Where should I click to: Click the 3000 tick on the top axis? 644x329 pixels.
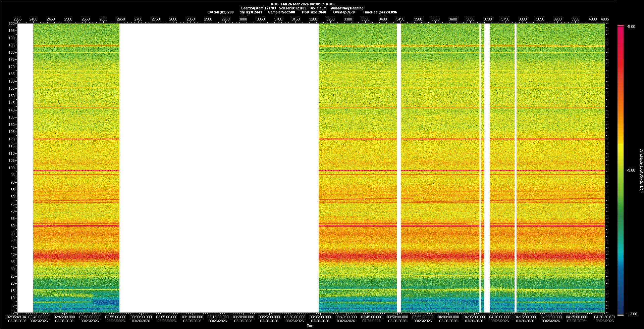tap(243, 19)
